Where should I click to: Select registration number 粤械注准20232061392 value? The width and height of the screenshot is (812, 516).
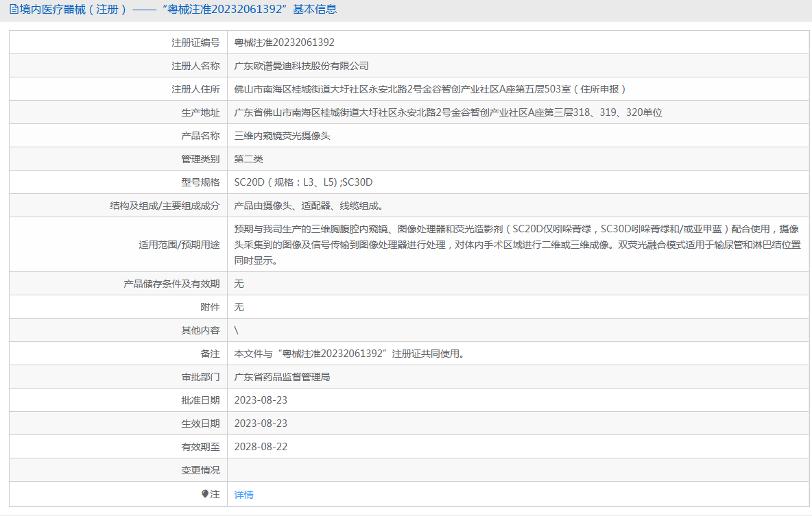point(285,42)
